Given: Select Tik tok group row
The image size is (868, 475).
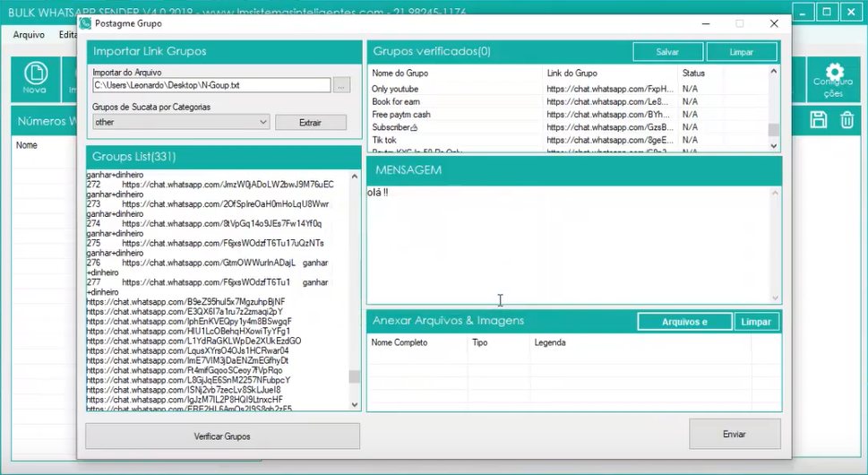Looking at the screenshot, I should point(569,140).
